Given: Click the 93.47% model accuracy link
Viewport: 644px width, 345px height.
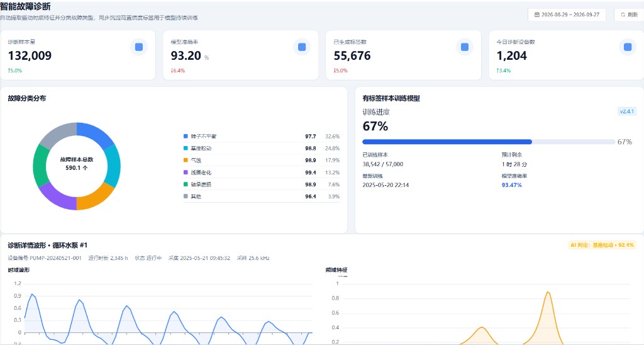Looking at the screenshot, I should (x=512, y=185).
